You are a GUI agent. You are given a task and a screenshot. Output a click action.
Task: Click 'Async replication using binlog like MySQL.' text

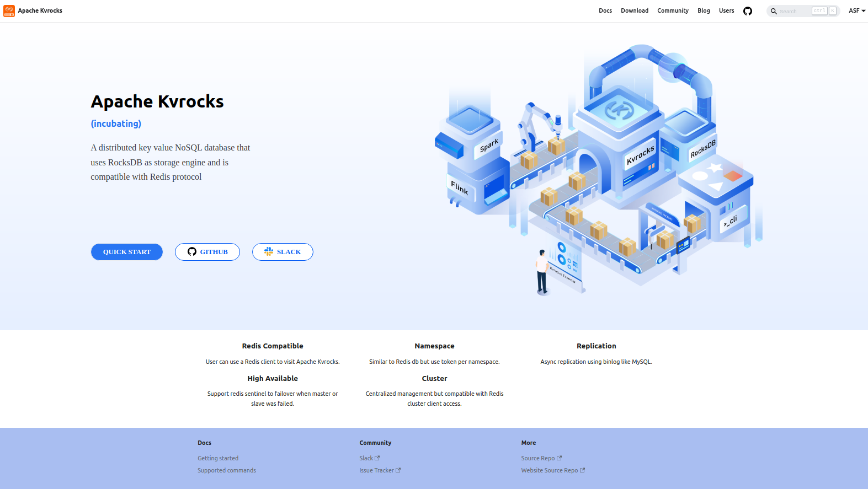tap(597, 362)
